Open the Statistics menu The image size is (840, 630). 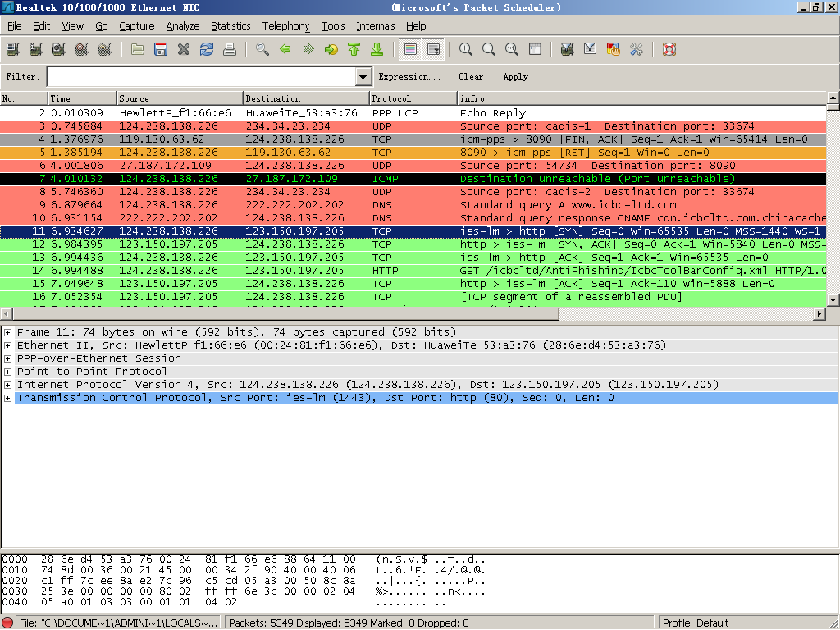pyautogui.click(x=231, y=25)
